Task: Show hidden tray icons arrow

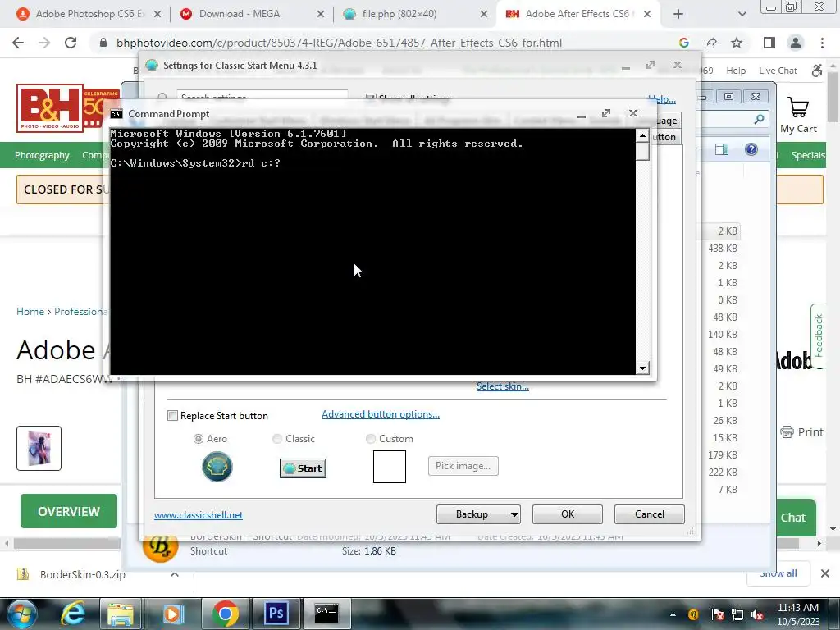Action: (x=673, y=614)
